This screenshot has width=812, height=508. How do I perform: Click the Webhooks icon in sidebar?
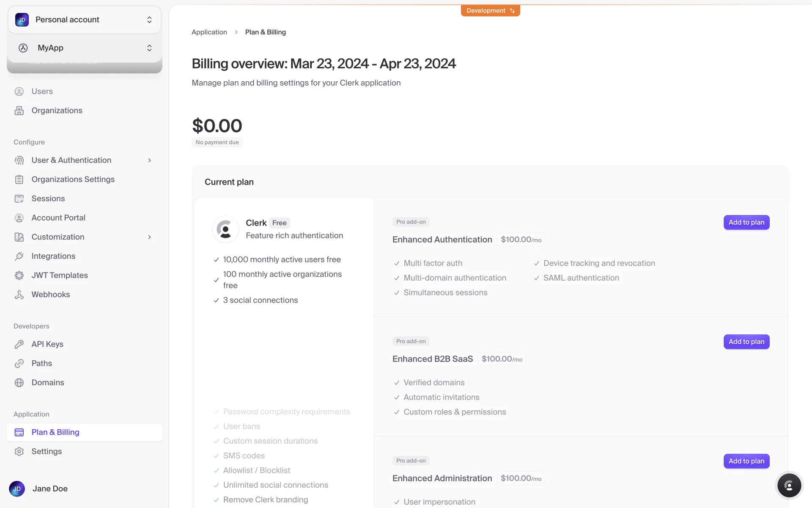click(x=19, y=295)
